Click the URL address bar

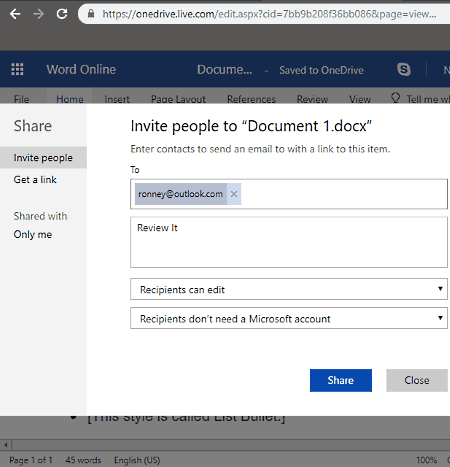269,14
